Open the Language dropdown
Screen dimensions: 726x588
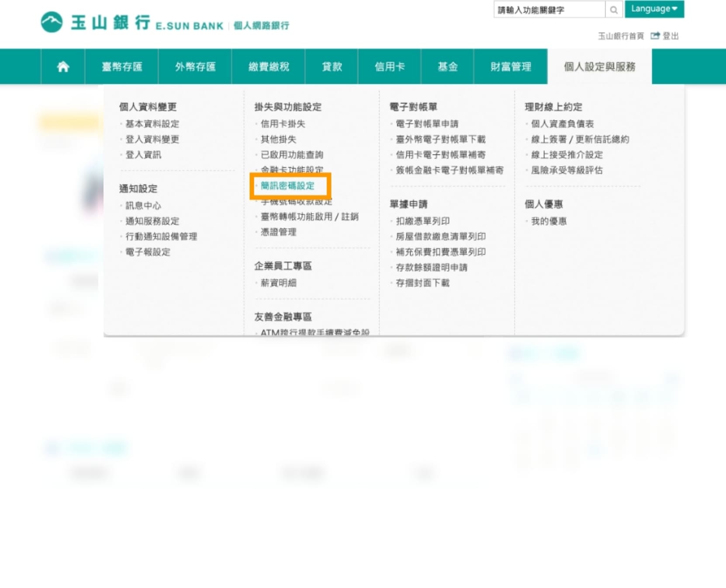click(x=654, y=9)
